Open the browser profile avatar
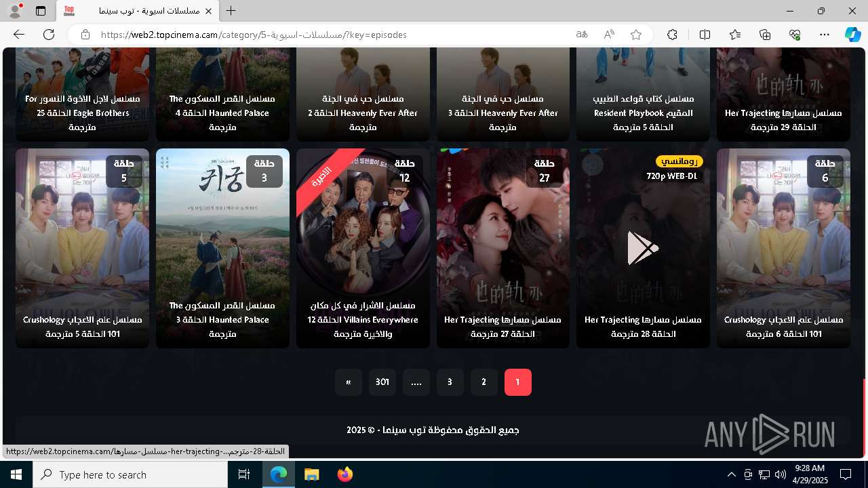Image resolution: width=868 pixels, height=488 pixels. tap(15, 11)
